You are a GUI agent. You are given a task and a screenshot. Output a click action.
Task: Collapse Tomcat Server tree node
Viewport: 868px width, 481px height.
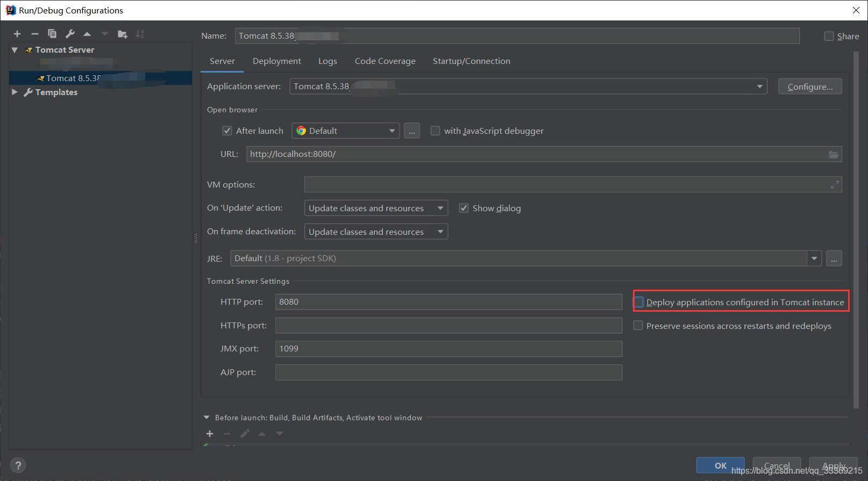point(15,50)
